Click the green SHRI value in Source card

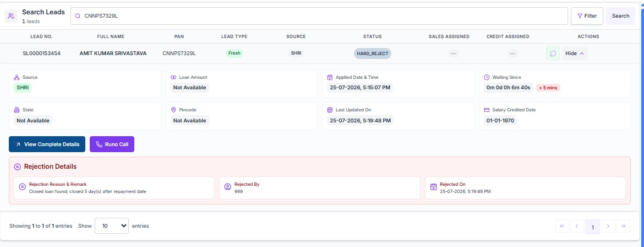coord(23,87)
